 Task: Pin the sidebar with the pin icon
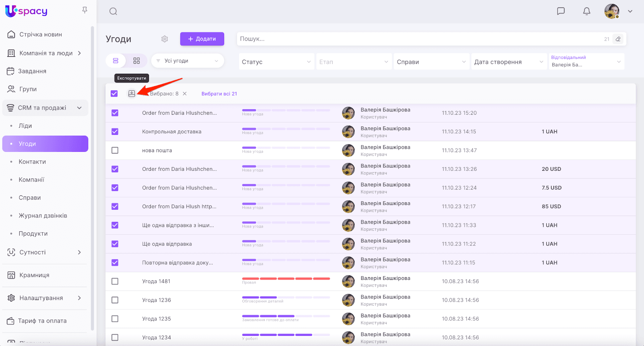point(85,10)
